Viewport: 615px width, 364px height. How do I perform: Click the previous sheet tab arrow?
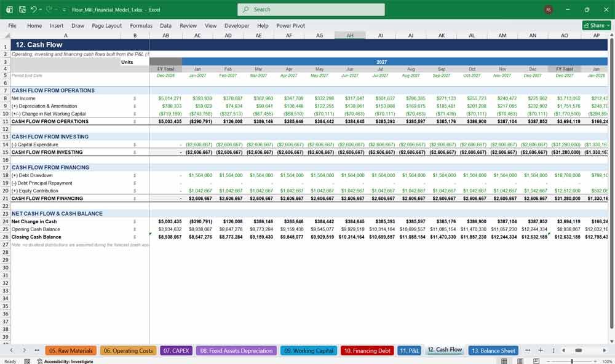coord(11,350)
